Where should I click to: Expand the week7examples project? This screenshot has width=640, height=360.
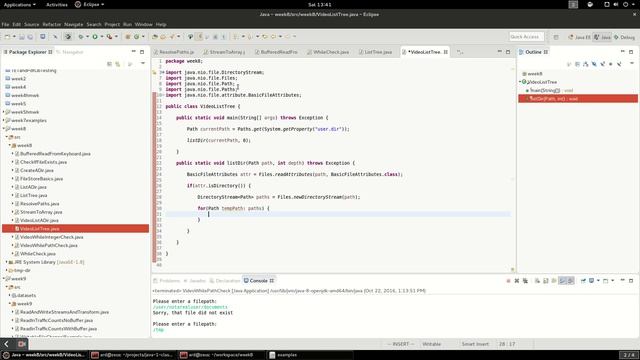(4, 120)
